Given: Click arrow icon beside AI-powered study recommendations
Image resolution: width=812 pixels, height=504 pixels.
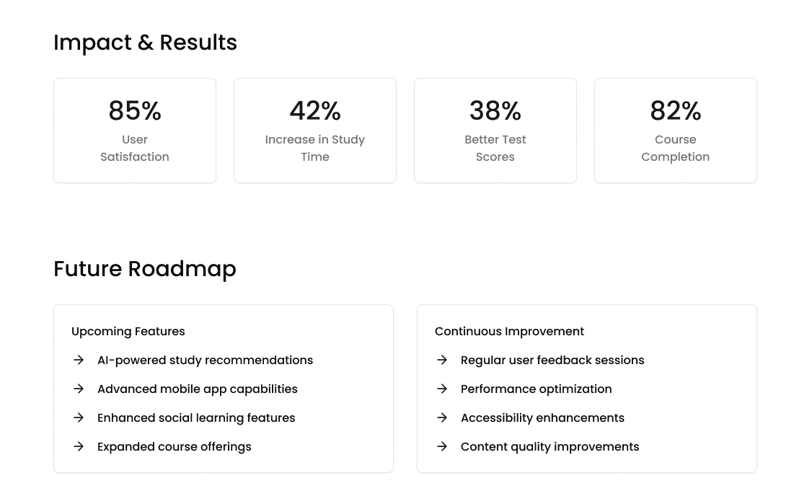Looking at the screenshot, I should click(79, 360).
